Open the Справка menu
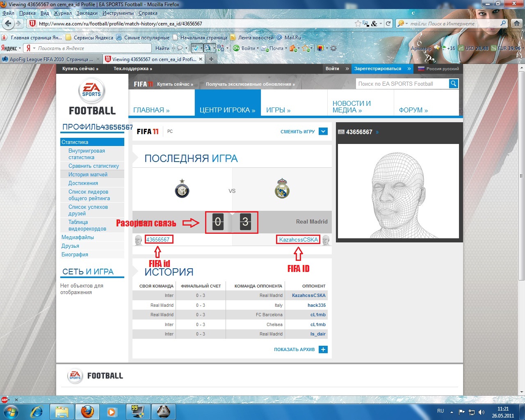The width and height of the screenshot is (525, 420). coord(148,13)
